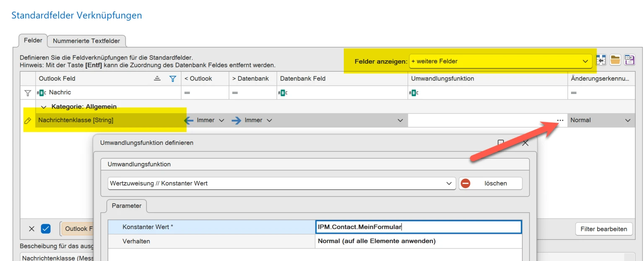The width and height of the screenshot is (644, 261).
Task: Open the Umwandlungsfunktion ellipsis button
Action: 560,120
